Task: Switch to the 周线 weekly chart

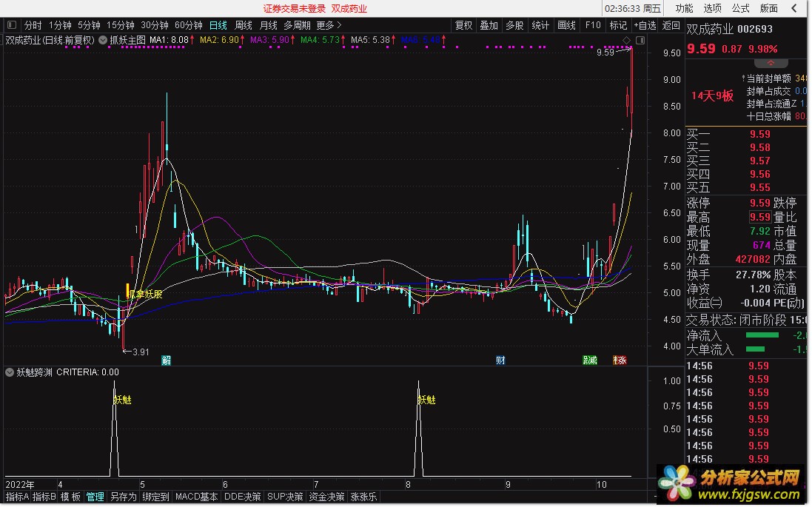Action: 243,25
